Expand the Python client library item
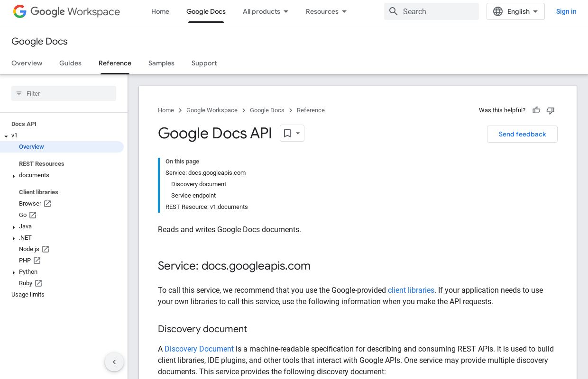This screenshot has width=588, height=379. tap(14, 272)
